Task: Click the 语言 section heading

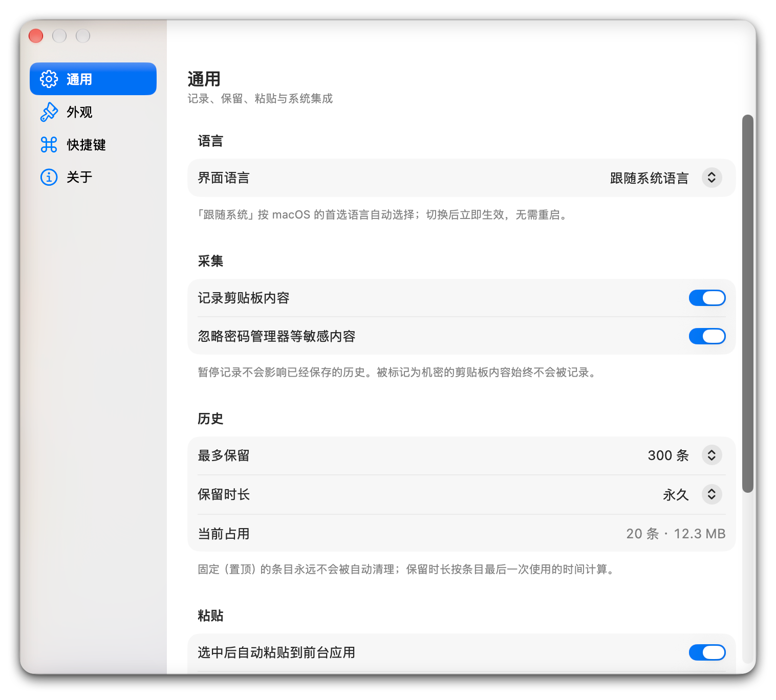Action: pyautogui.click(x=210, y=141)
